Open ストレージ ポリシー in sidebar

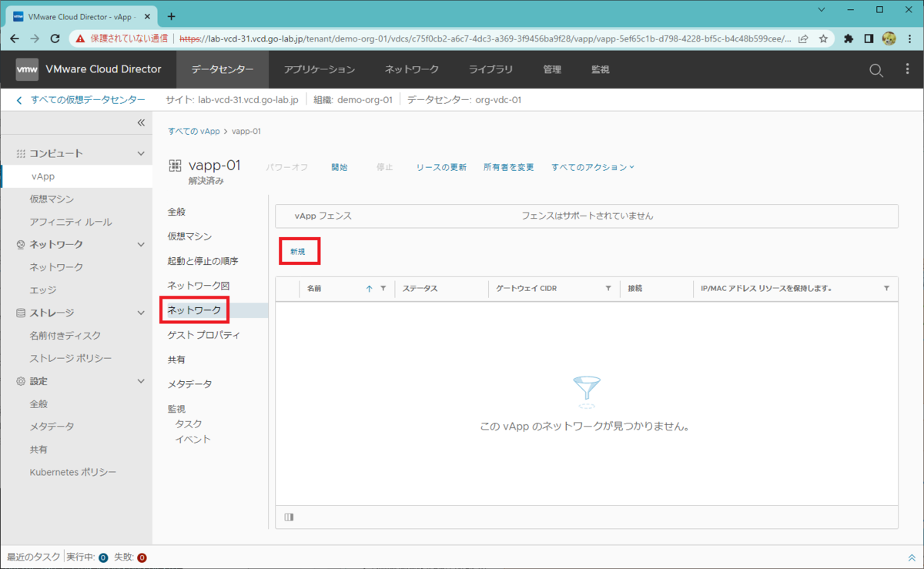click(71, 358)
